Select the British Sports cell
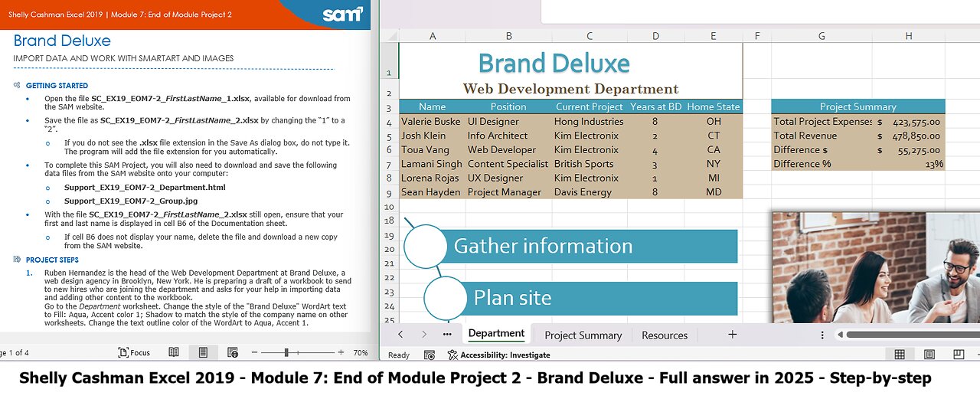The height and width of the screenshot is (399, 980). click(x=589, y=164)
